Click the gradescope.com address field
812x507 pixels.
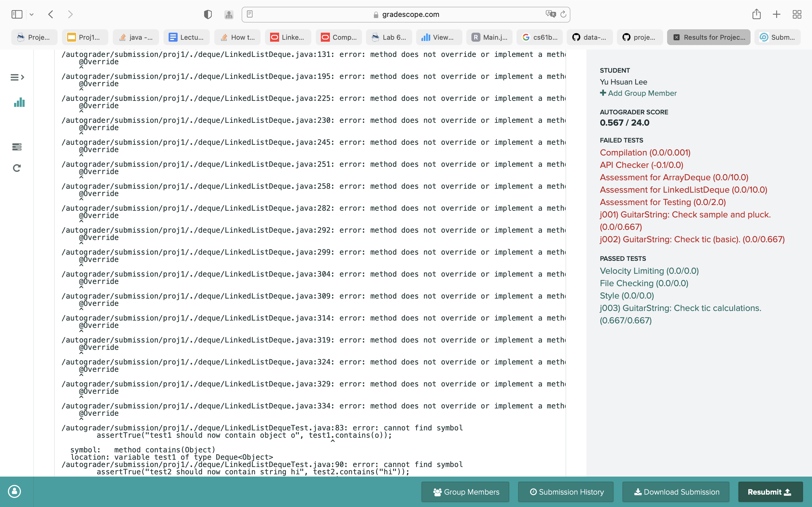coord(406,14)
